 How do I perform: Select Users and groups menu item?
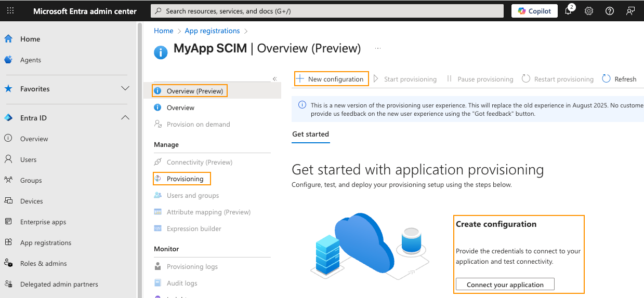(x=193, y=195)
